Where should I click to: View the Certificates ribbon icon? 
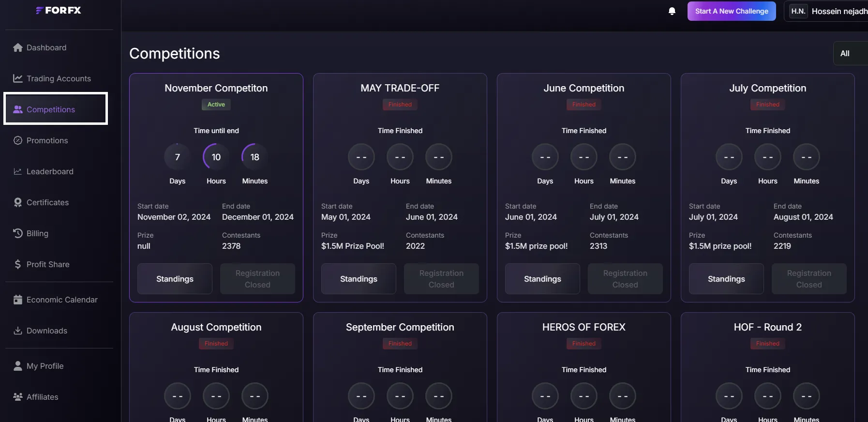click(17, 202)
